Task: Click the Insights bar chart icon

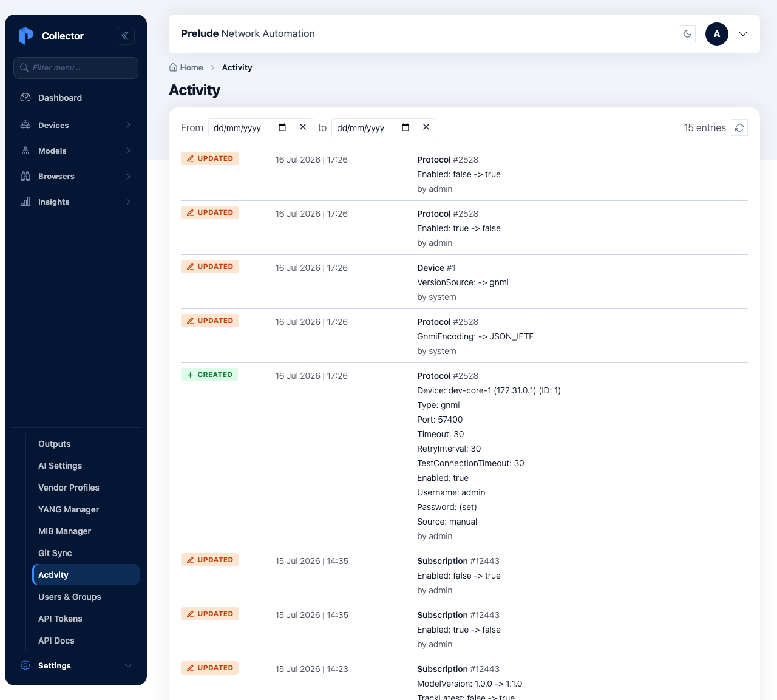Action: click(x=25, y=202)
